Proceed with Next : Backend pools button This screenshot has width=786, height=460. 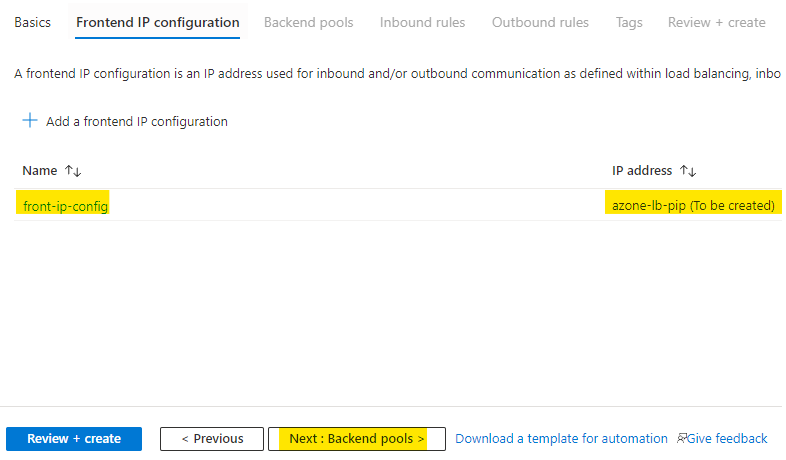pos(356,438)
